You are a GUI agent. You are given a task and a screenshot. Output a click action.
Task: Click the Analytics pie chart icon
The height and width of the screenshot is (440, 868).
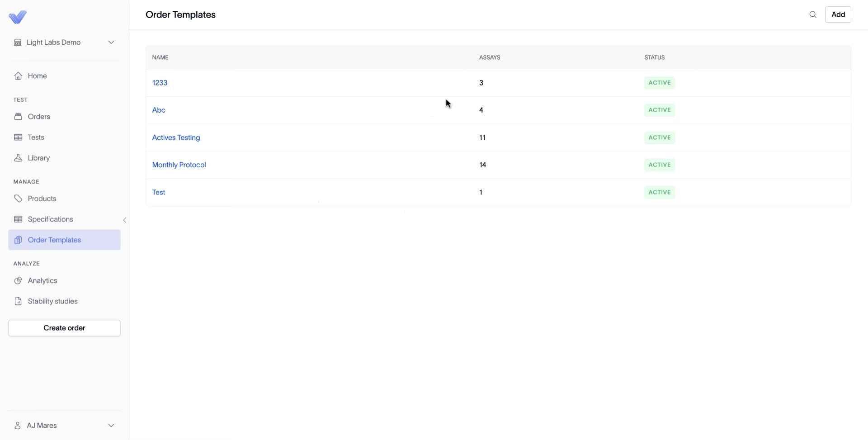click(18, 281)
